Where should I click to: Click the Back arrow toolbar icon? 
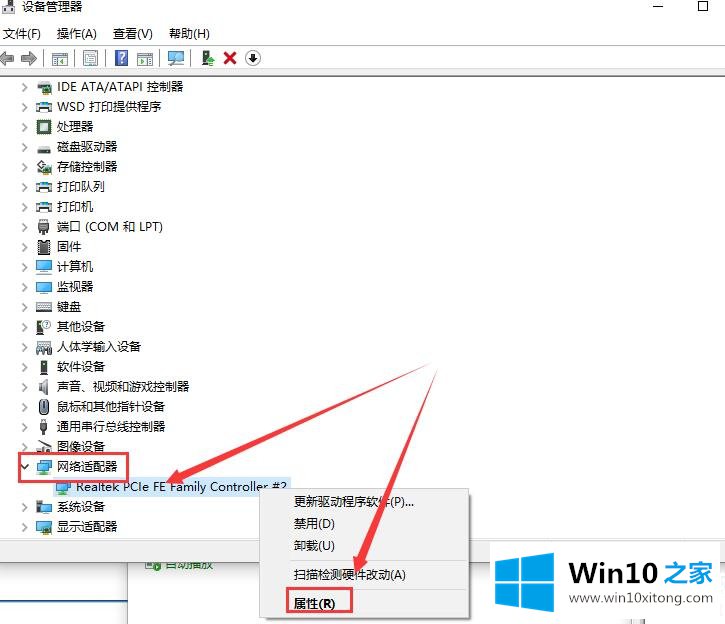pyautogui.click(x=7, y=59)
